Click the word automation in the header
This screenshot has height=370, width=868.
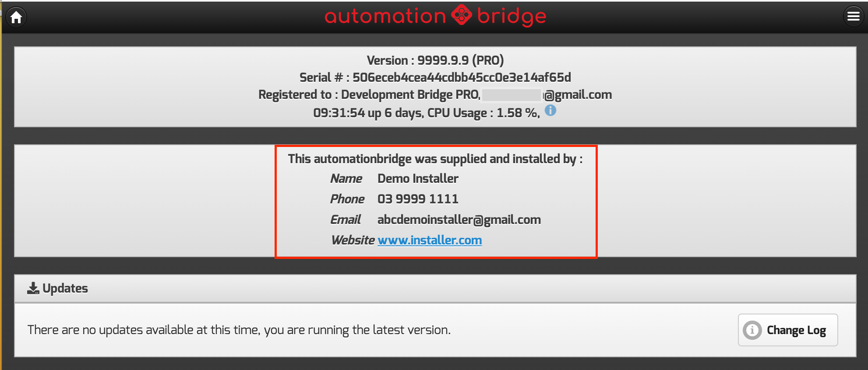[x=385, y=17]
